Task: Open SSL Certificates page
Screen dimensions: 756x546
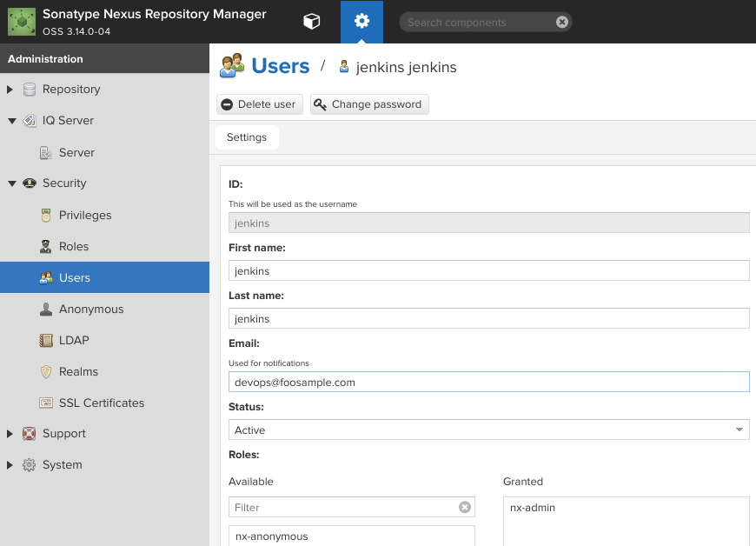Action: [x=101, y=403]
